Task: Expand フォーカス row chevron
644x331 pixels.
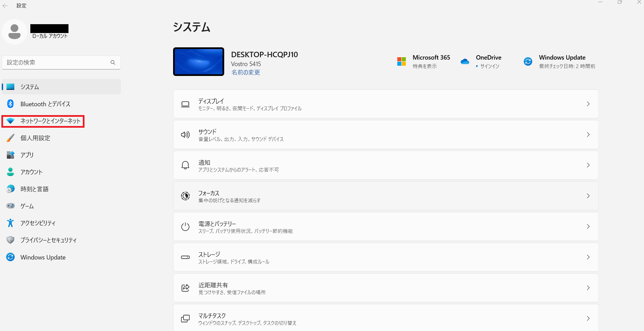Action: [x=588, y=196]
